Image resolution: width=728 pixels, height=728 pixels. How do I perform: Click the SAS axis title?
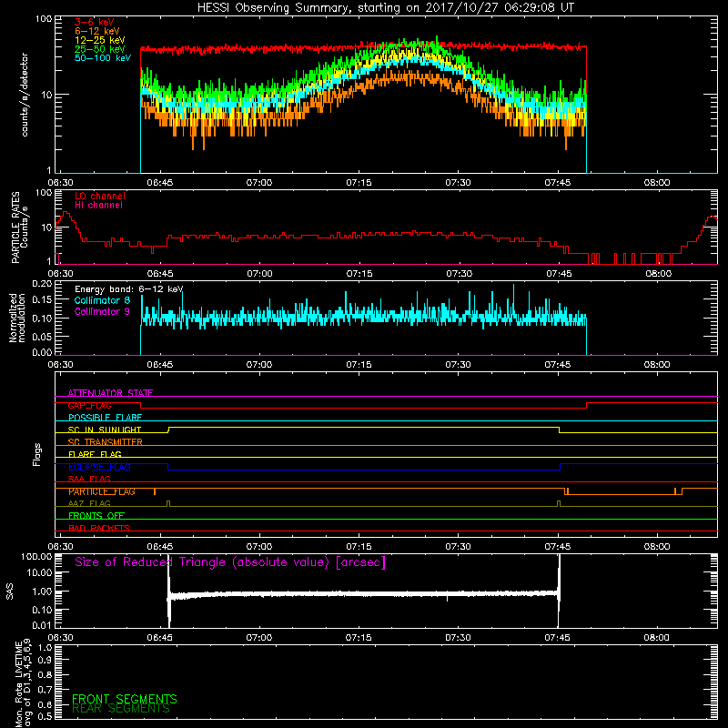10,591
